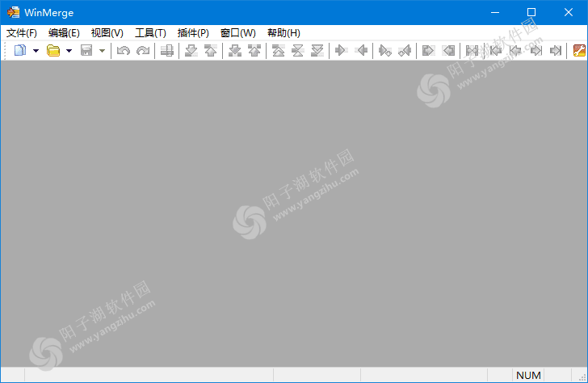Click the Copy All Right icon
The image size is (588, 383).
(x=429, y=50)
